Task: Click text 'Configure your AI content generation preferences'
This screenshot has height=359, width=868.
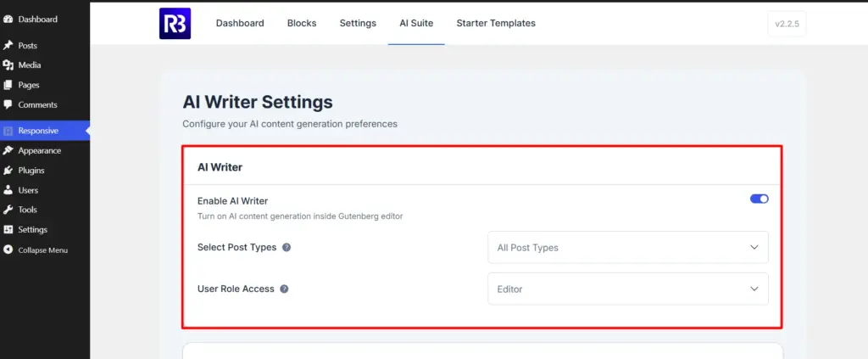Action: coord(290,124)
